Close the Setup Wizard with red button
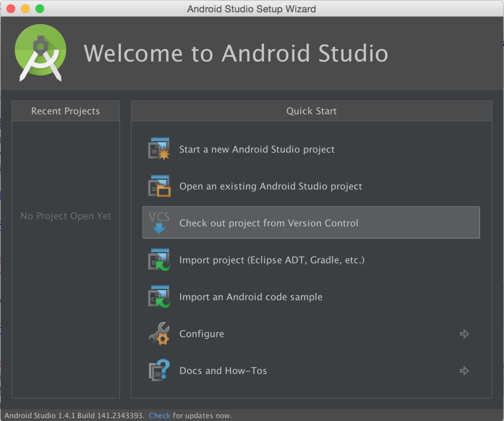 tap(11, 9)
